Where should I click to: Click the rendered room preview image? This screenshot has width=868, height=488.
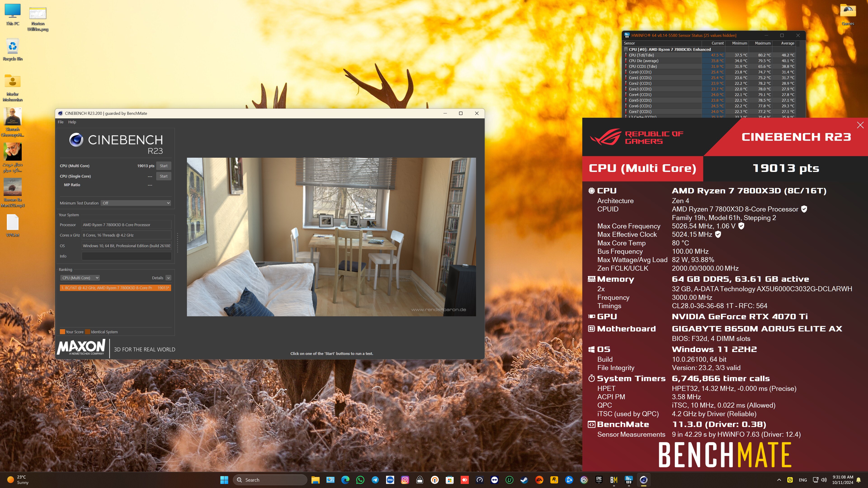[331, 237]
